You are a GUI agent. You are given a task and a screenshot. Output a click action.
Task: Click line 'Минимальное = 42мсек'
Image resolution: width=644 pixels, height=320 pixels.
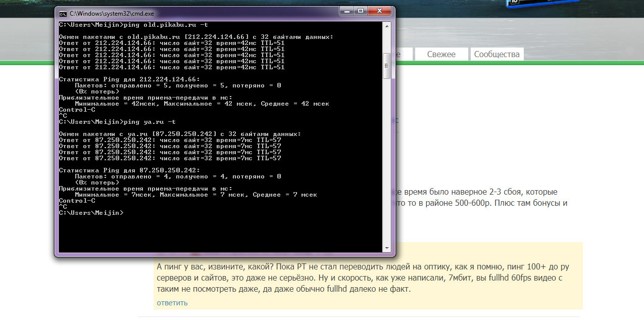click(x=202, y=104)
